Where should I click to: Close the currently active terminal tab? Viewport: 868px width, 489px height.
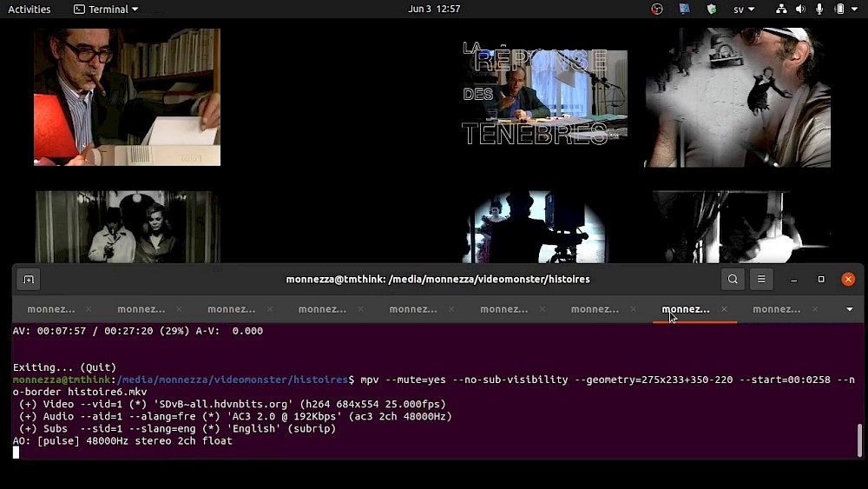724,309
